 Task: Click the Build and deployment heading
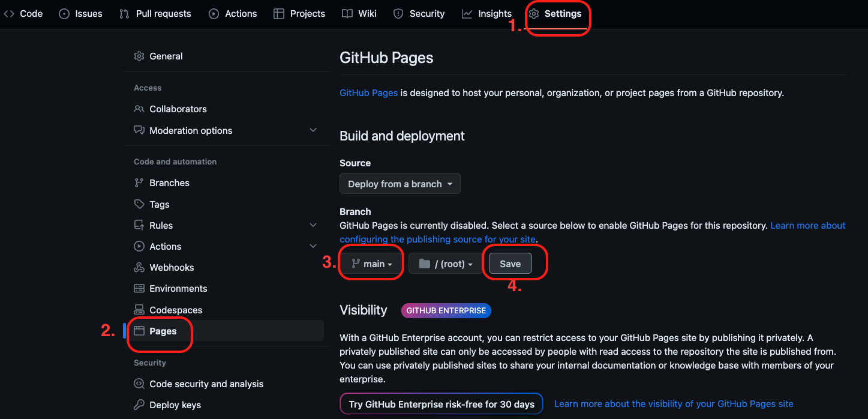[403, 136]
